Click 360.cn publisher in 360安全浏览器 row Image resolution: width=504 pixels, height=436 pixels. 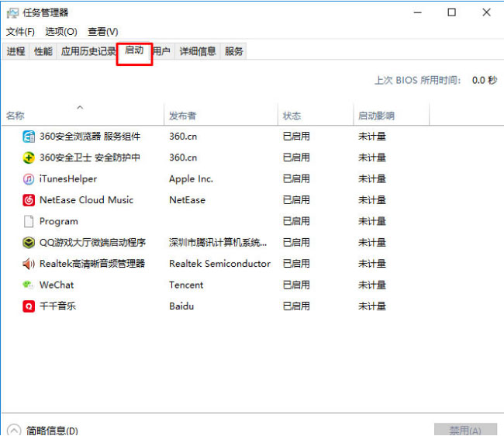click(x=183, y=137)
